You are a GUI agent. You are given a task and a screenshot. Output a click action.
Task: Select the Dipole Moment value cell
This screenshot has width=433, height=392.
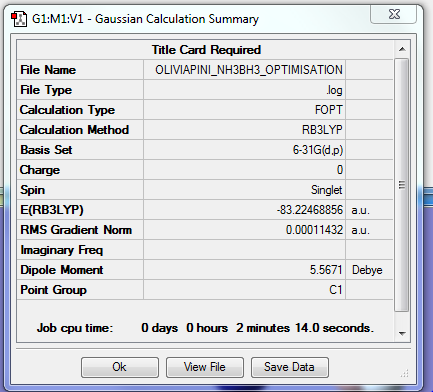[245, 270]
